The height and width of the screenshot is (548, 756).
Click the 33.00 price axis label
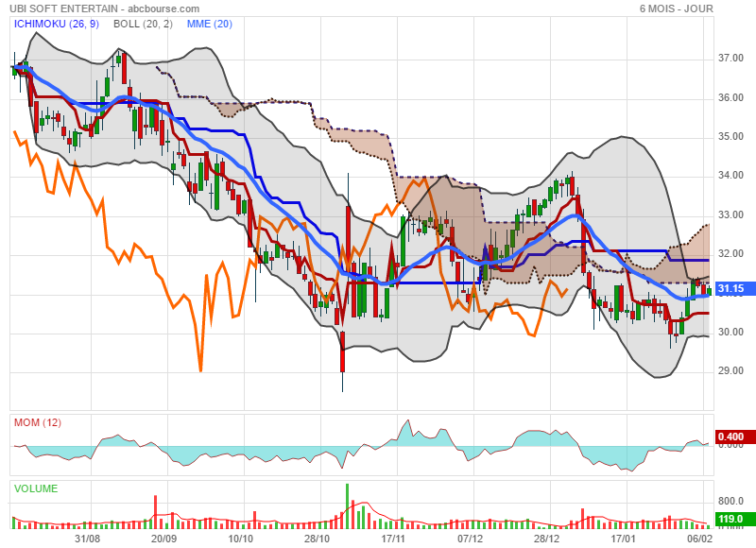(x=730, y=214)
